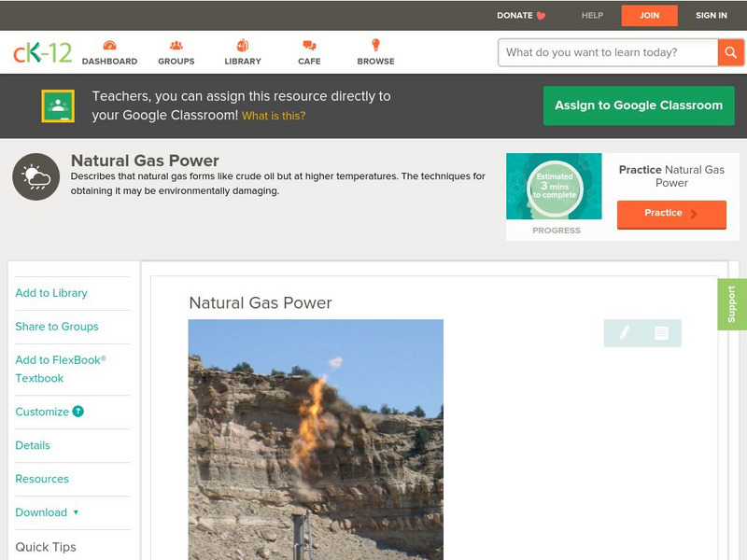Click the 'Practice Natural Gas Power' text
747x560 pixels.
pyautogui.click(x=671, y=176)
